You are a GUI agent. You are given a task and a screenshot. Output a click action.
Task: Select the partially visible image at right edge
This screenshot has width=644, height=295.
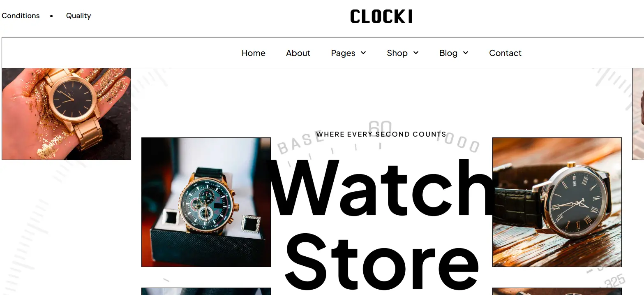[x=638, y=114]
